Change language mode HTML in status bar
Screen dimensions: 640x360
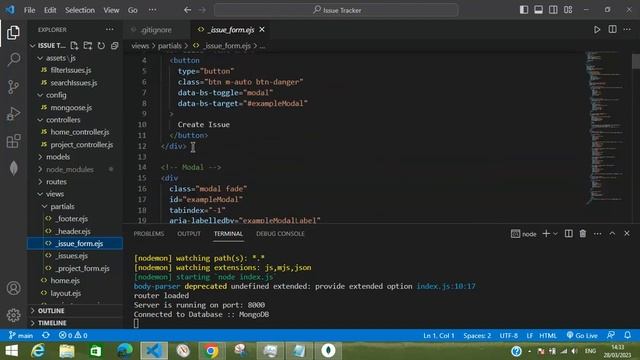548,336
